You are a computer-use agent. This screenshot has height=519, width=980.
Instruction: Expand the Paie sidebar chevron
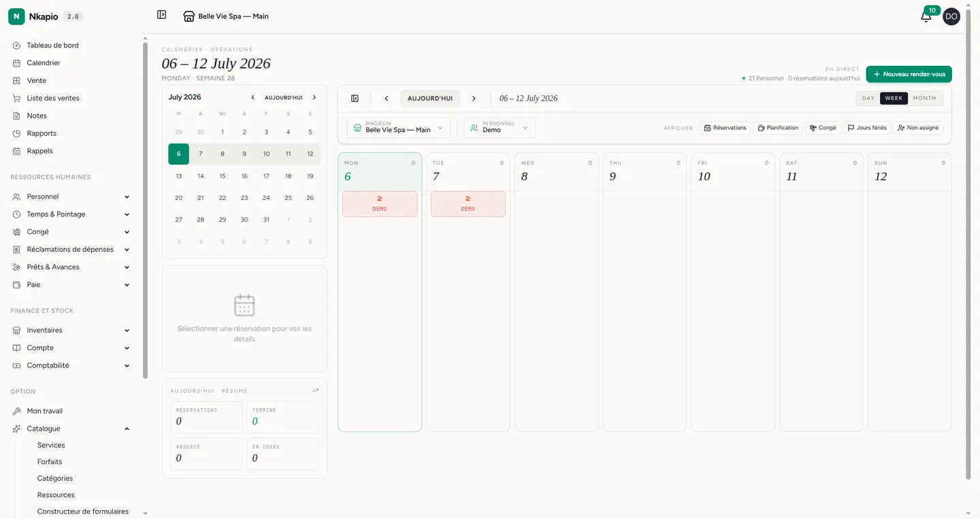tap(127, 286)
